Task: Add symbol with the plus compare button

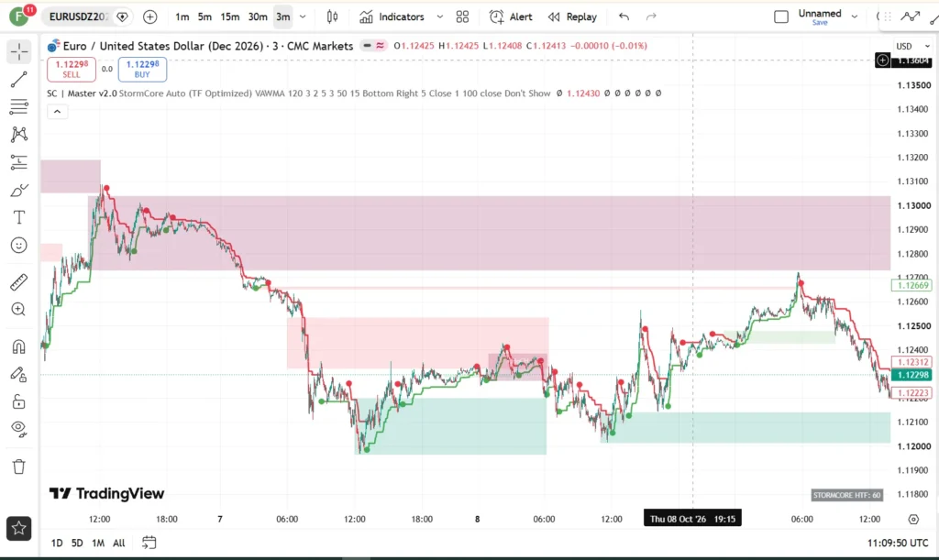Action: click(149, 16)
